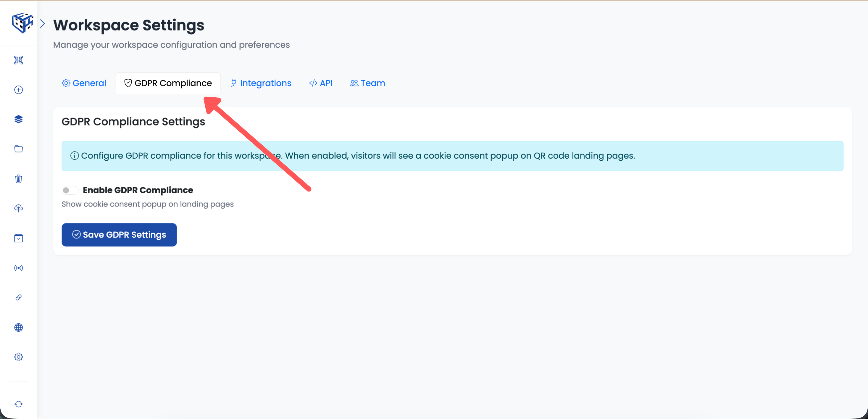Select the bulk layers icon in sidebar
The height and width of the screenshot is (419, 868).
pos(19,119)
